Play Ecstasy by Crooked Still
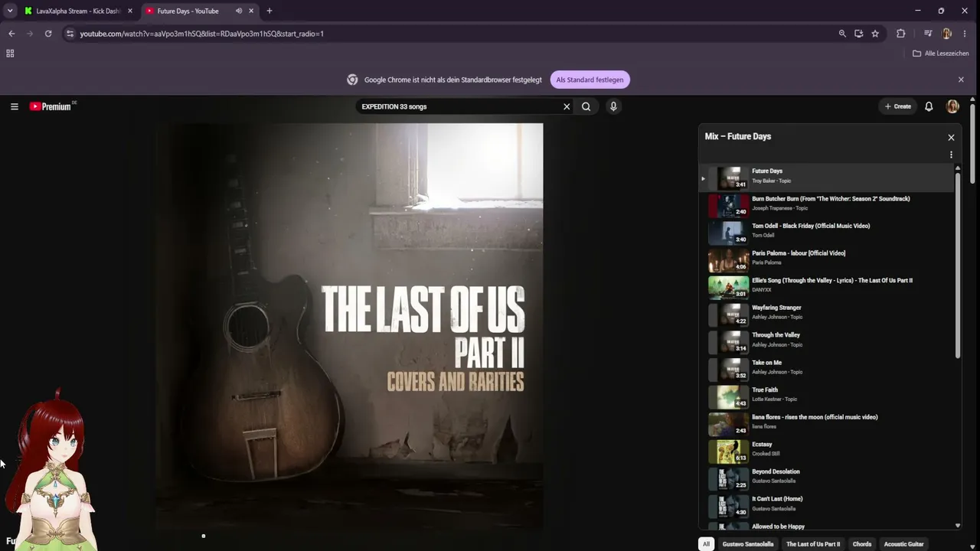This screenshot has width=980, height=551. tap(827, 451)
